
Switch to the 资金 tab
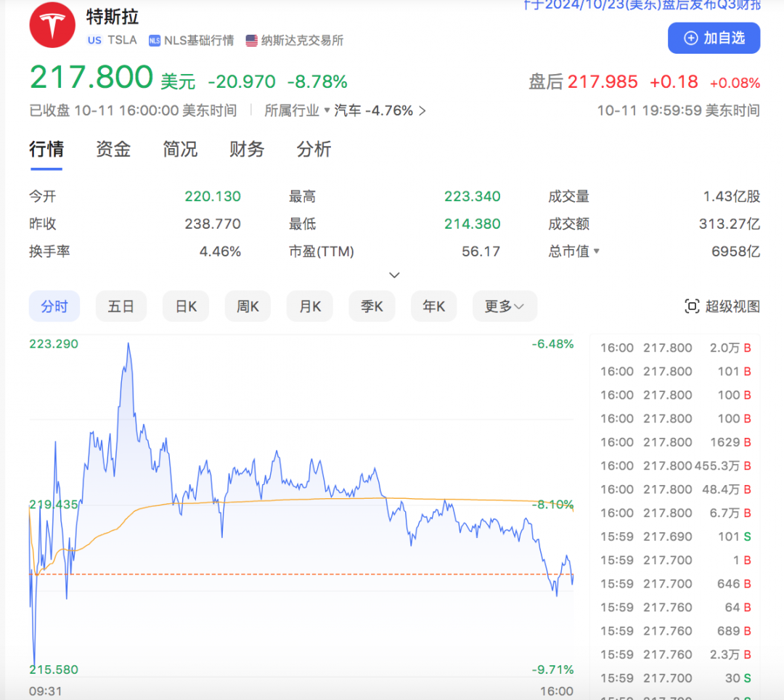pos(113,150)
